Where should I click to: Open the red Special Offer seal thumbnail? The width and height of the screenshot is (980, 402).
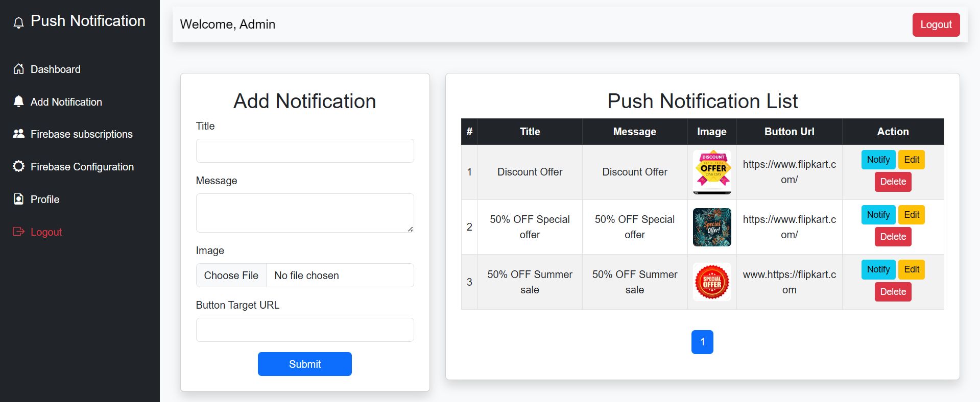tap(712, 282)
